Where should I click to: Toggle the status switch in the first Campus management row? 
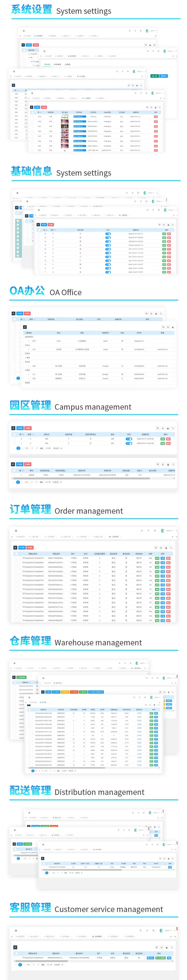click(129, 439)
